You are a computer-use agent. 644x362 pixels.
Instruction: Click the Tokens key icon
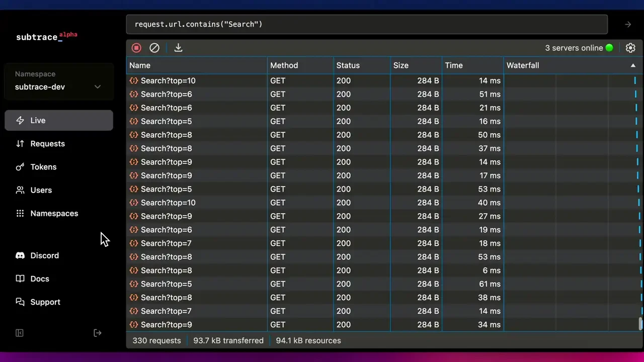point(20,167)
